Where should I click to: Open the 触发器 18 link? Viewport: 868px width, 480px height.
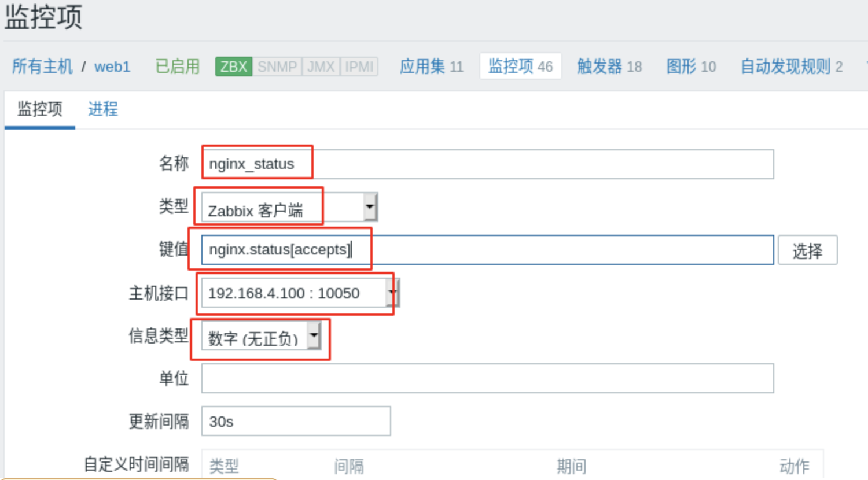(609, 67)
